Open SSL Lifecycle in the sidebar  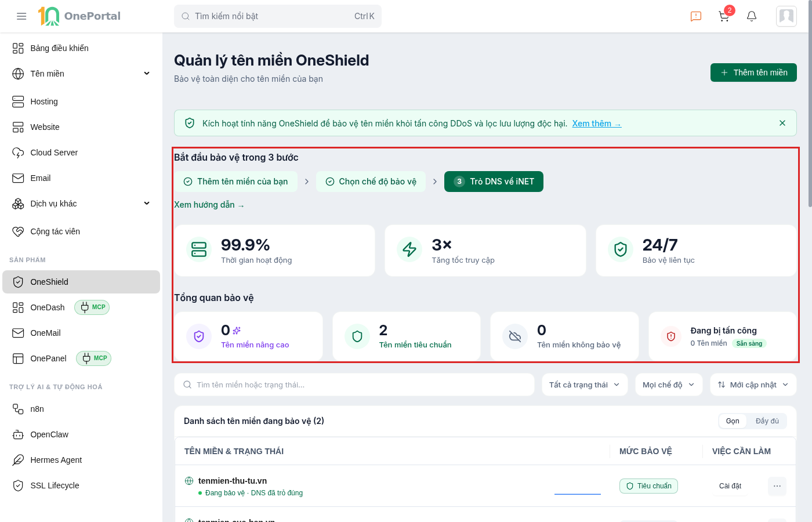coord(81,485)
